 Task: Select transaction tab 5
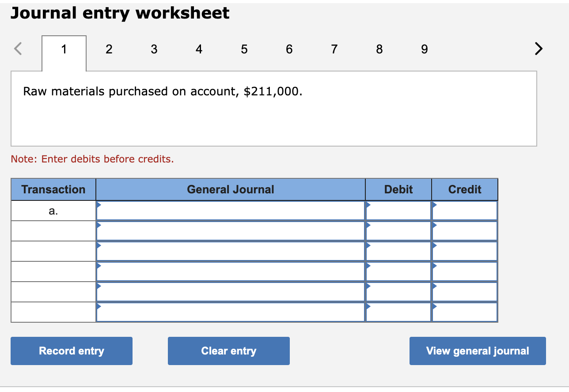click(x=244, y=49)
